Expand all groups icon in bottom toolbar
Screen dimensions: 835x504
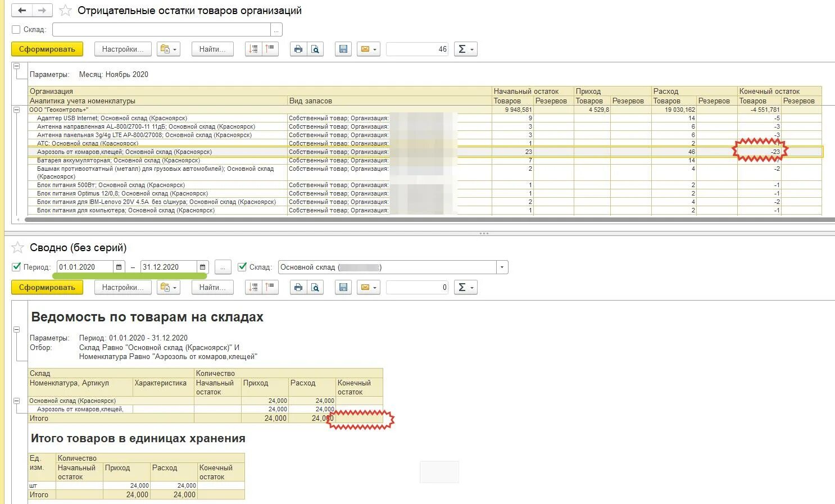point(270,287)
